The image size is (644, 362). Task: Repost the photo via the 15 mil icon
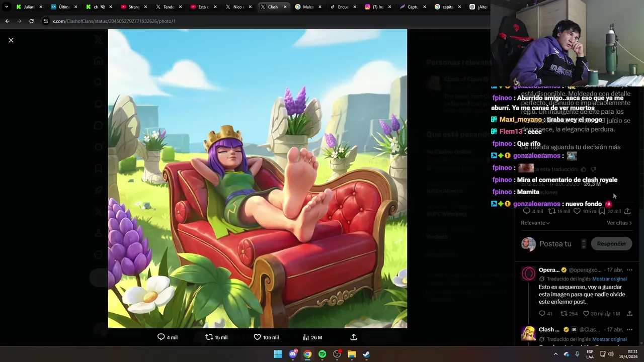[x=216, y=337]
